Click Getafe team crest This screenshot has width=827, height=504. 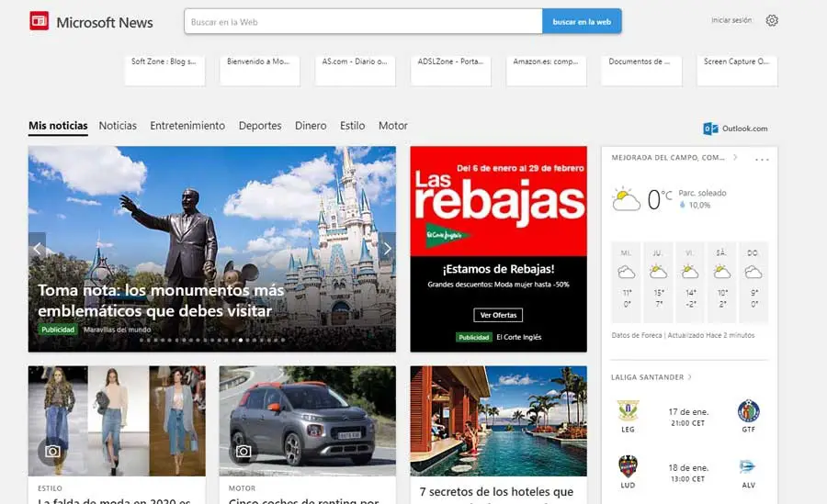pyautogui.click(x=748, y=410)
